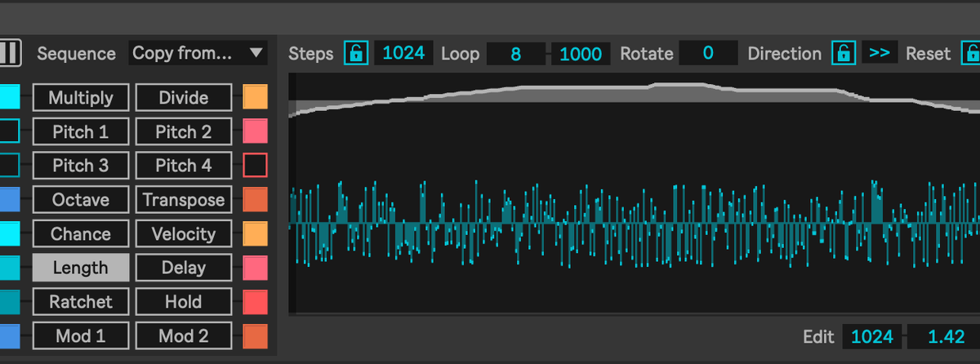Image resolution: width=980 pixels, height=364 pixels.
Task: Click the forward direction arrows button
Action: [879, 53]
